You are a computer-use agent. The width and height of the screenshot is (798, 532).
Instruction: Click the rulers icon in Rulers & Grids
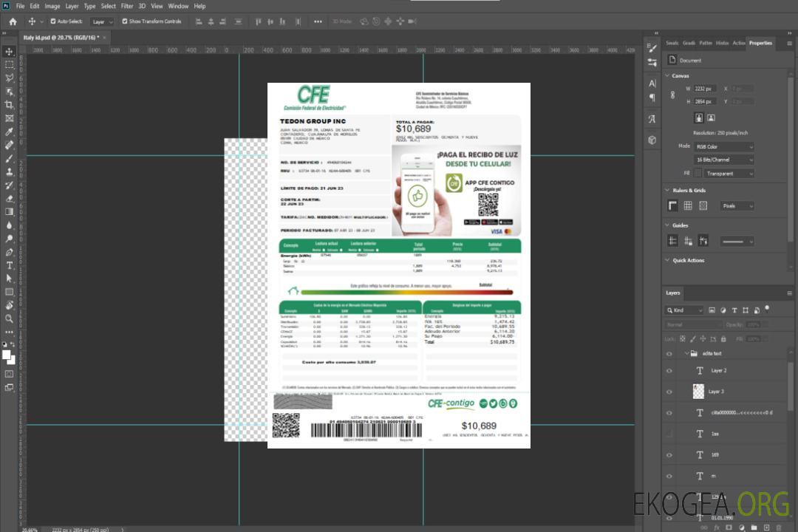pos(673,206)
